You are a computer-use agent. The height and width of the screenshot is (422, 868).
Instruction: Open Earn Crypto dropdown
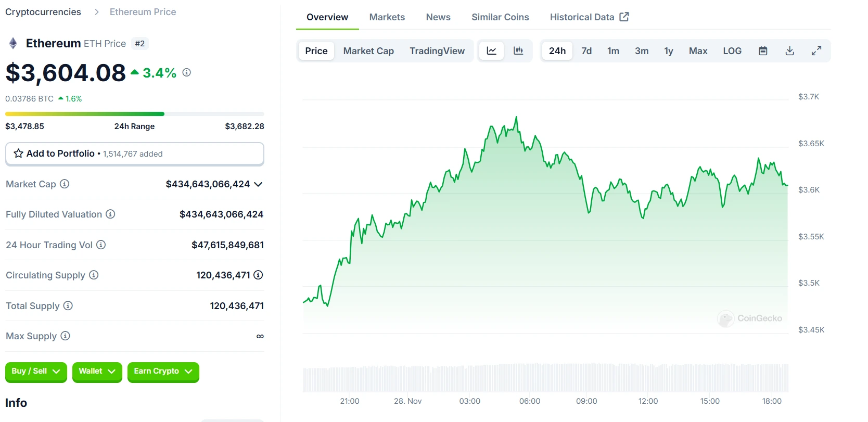(x=163, y=372)
